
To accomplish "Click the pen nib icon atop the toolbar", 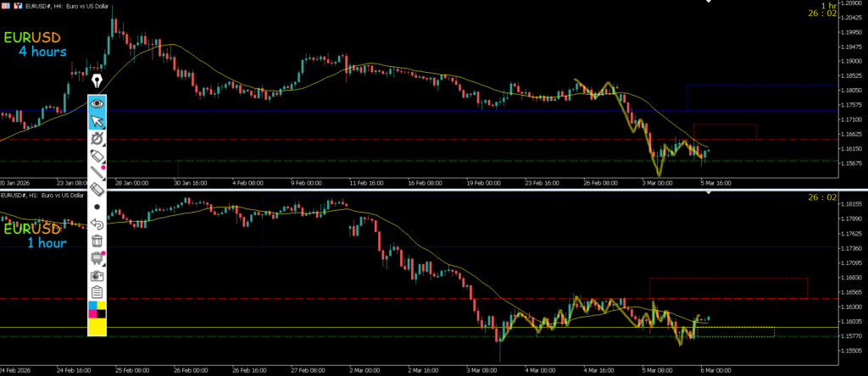I will coord(97,81).
